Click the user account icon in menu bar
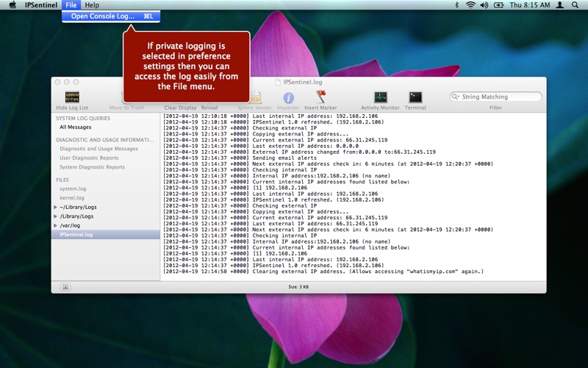This screenshot has height=368, width=588. (560, 5)
